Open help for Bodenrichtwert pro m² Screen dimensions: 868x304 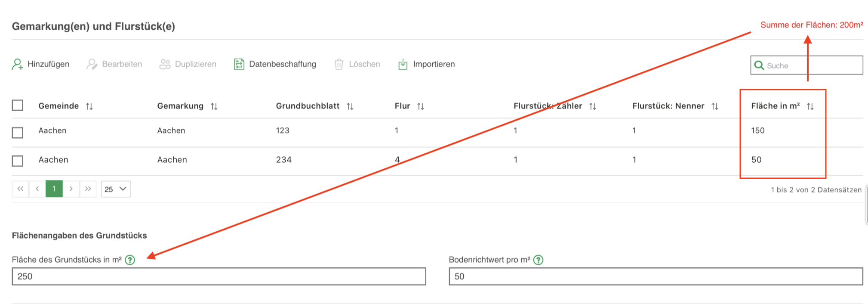(538, 260)
